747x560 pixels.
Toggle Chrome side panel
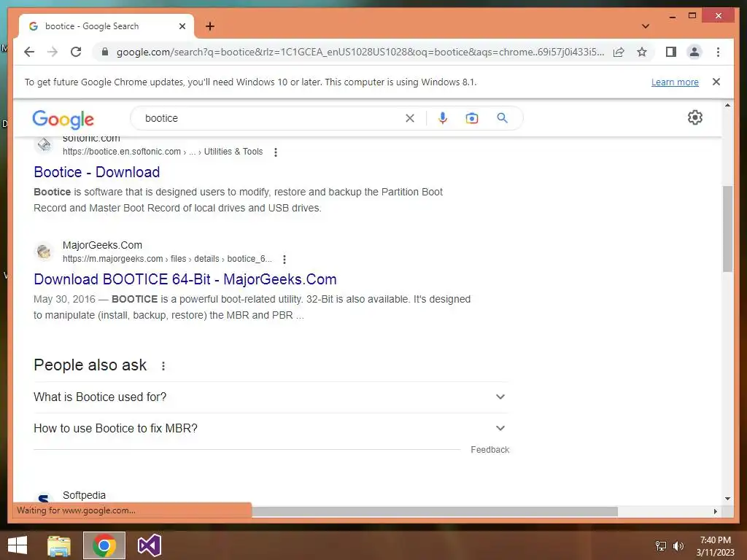tap(671, 52)
